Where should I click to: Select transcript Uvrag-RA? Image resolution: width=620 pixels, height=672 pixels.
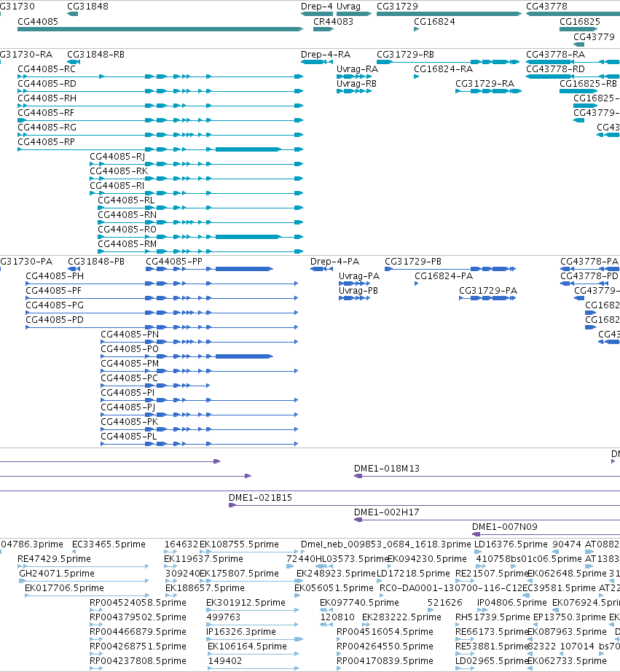pyautogui.click(x=357, y=69)
